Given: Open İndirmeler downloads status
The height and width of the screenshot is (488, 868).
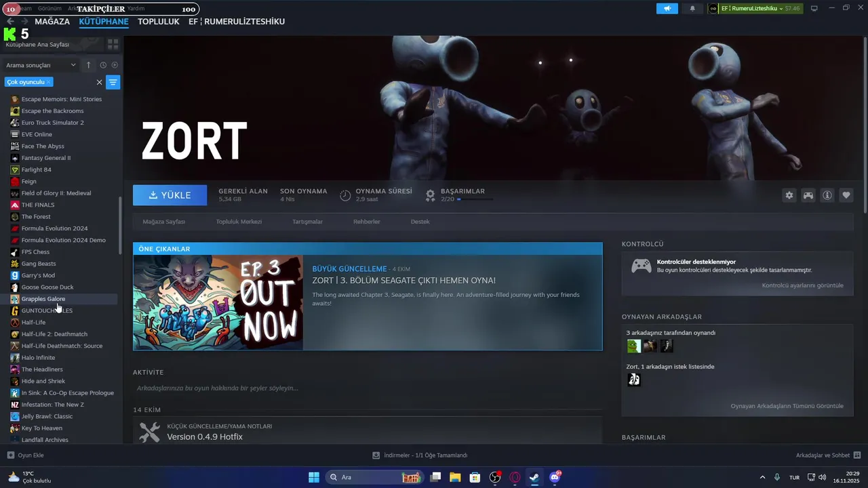Looking at the screenshot, I should [420, 455].
